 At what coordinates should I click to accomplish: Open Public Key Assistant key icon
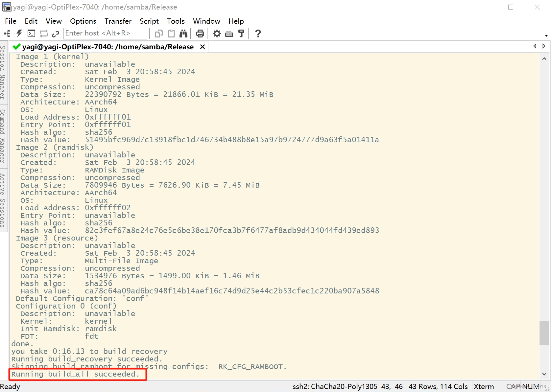click(241, 34)
